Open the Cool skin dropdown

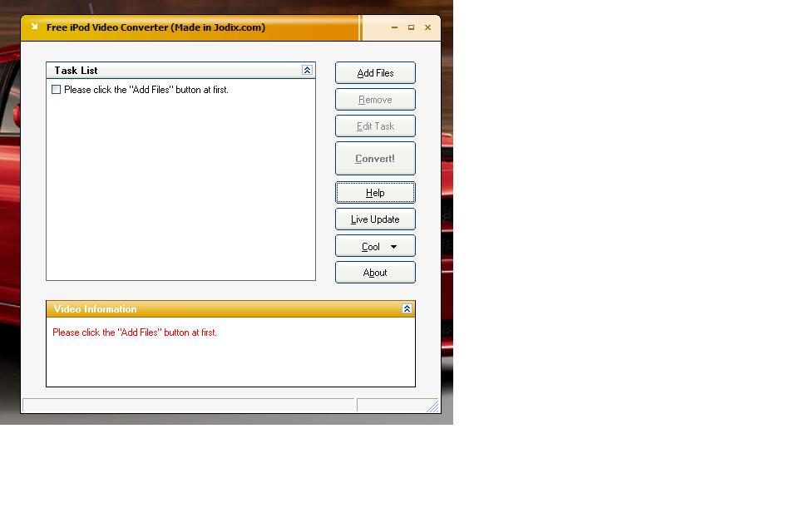pyautogui.click(x=375, y=246)
